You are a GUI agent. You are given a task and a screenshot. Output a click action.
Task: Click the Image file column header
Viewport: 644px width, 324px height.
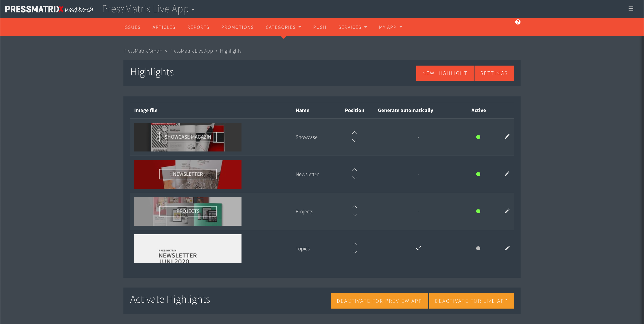click(146, 110)
